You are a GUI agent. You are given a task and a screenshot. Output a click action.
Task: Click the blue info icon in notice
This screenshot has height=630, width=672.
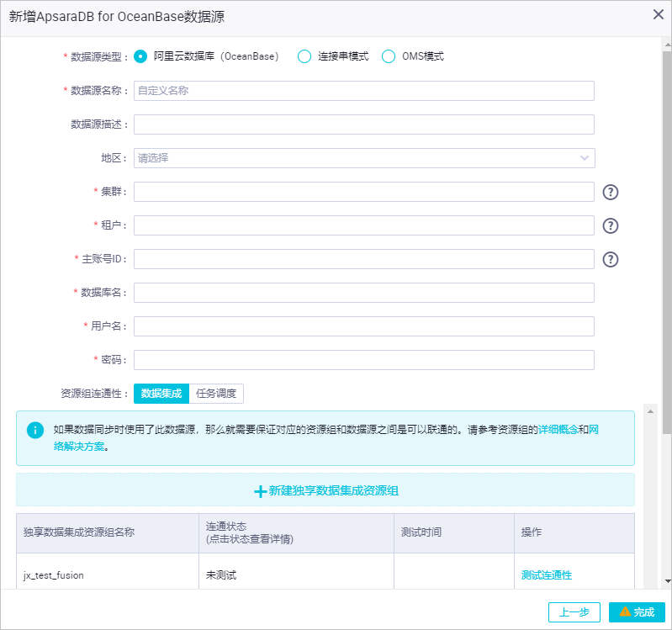pyautogui.click(x=35, y=430)
